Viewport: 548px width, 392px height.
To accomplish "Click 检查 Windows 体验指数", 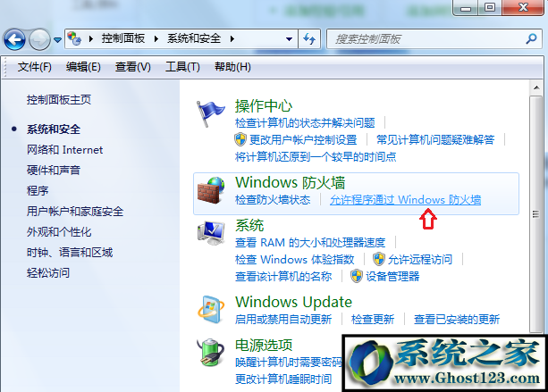I will point(295,259).
